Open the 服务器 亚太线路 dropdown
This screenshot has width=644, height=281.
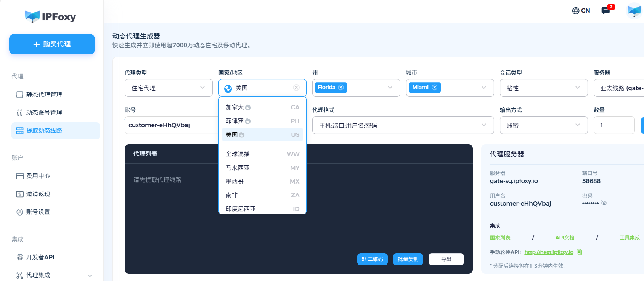click(x=619, y=88)
